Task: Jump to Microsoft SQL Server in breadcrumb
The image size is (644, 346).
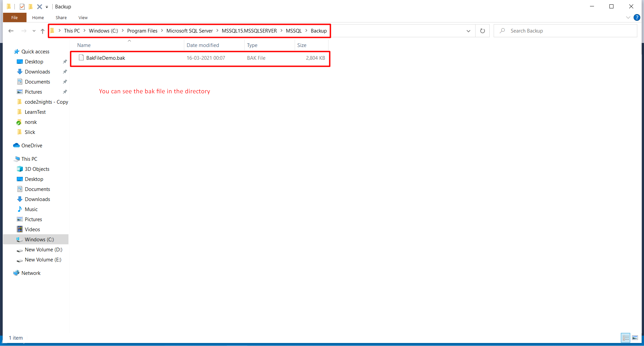Action: (190, 31)
